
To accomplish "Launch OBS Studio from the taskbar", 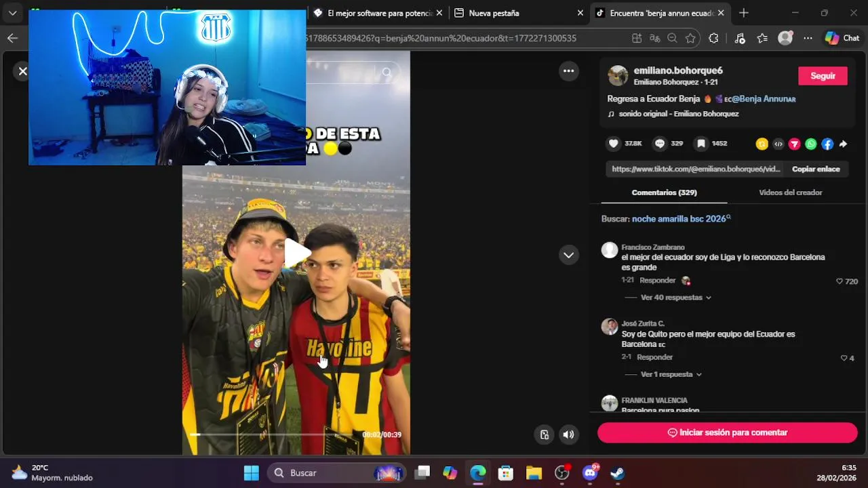I will (562, 472).
